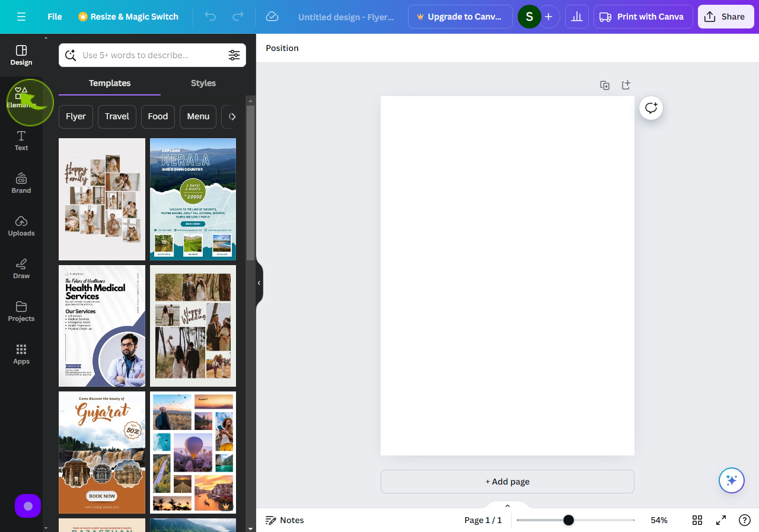The image size is (759, 532).
Task: Enter fullscreen presentation mode
Action: [x=721, y=520]
